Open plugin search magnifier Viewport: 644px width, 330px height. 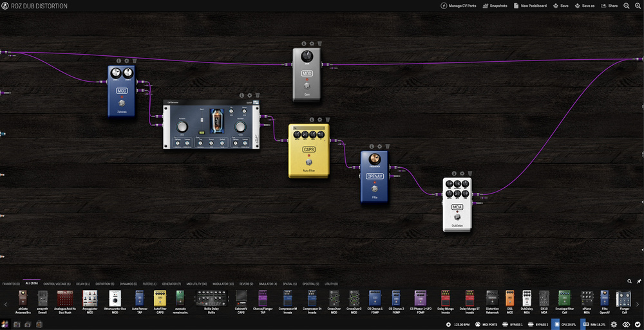click(x=629, y=281)
